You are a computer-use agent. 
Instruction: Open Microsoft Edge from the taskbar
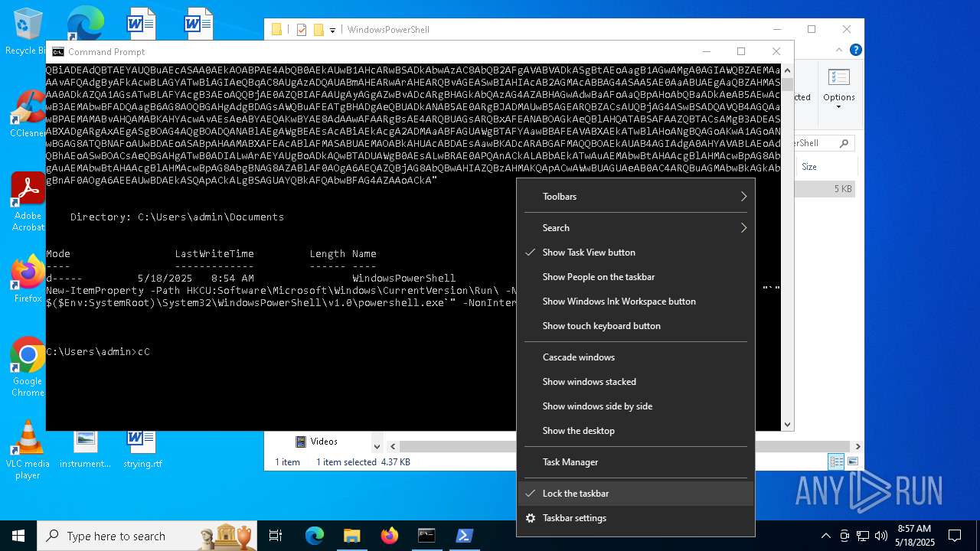coord(315,536)
